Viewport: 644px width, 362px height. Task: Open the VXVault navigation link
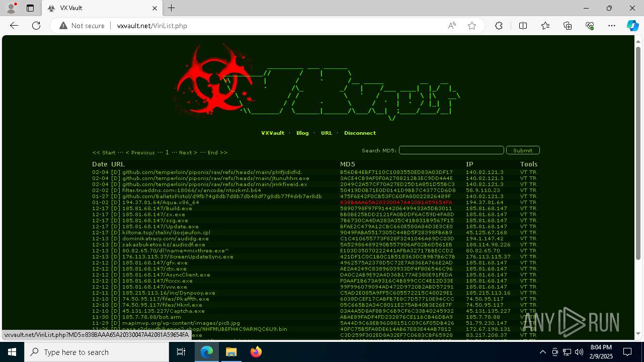coord(273,133)
